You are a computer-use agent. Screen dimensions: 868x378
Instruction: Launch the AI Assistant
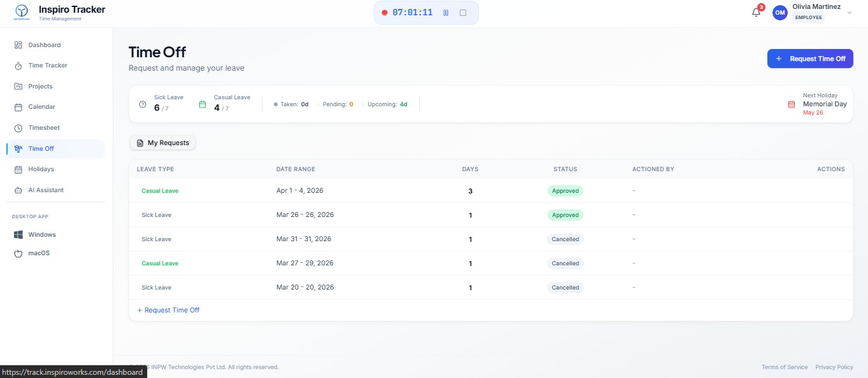pyautogui.click(x=46, y=190)
